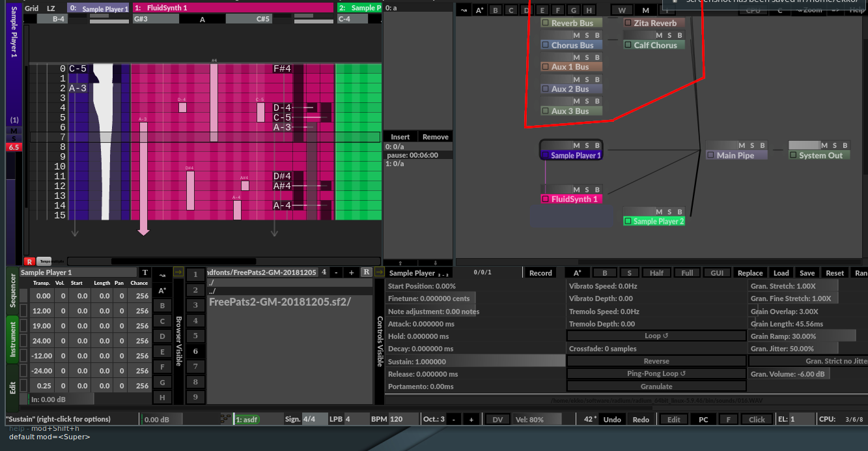Mute the FluidSynth 1 mixer module

click(x=576, y=190)
